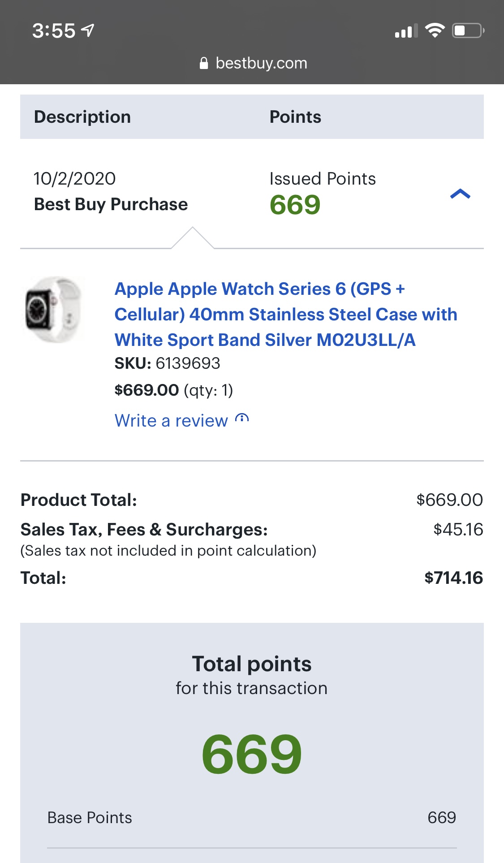The width and height of the screenshot is (504, 863).
Task: Tap the large green total points number
Action: coord(252,754)
